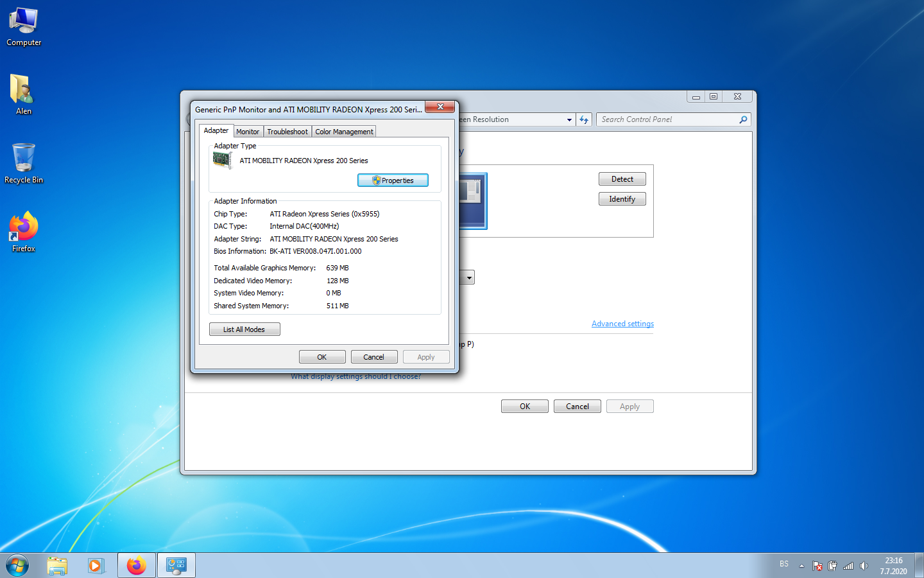Click Identify in Screen Resolution window
Viewport: 924px width, 578px height.
click(622, 199)
